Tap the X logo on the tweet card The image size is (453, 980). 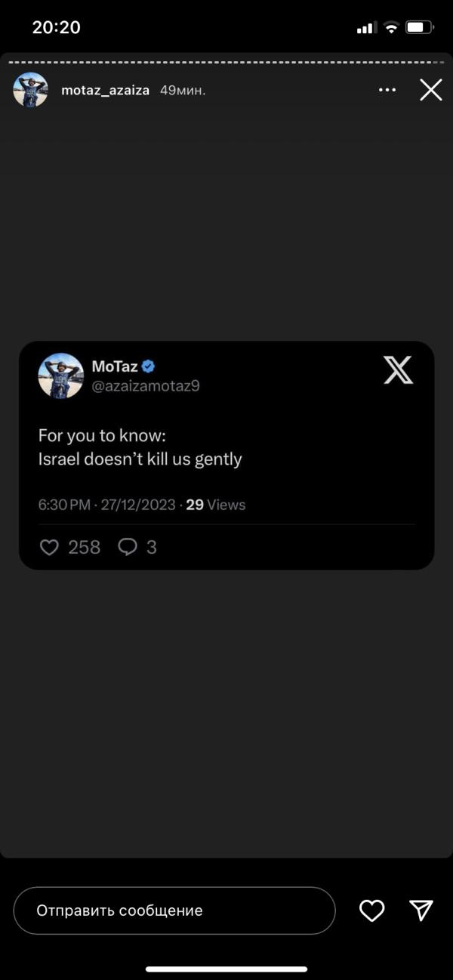398,370
